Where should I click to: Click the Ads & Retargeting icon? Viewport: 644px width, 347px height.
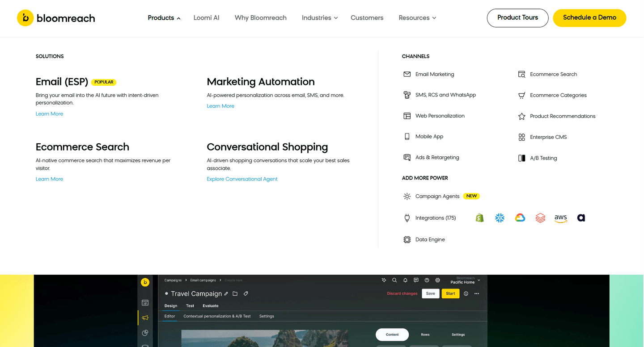point(407,157)
